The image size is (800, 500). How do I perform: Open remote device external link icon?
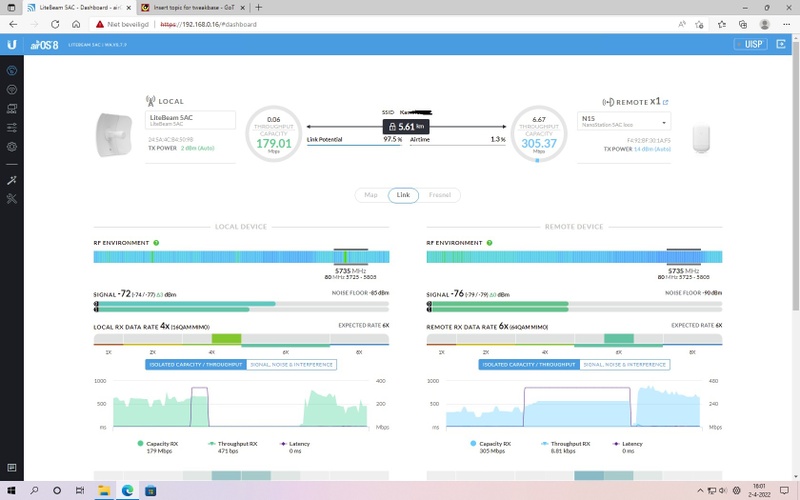[x=665, y=103]
